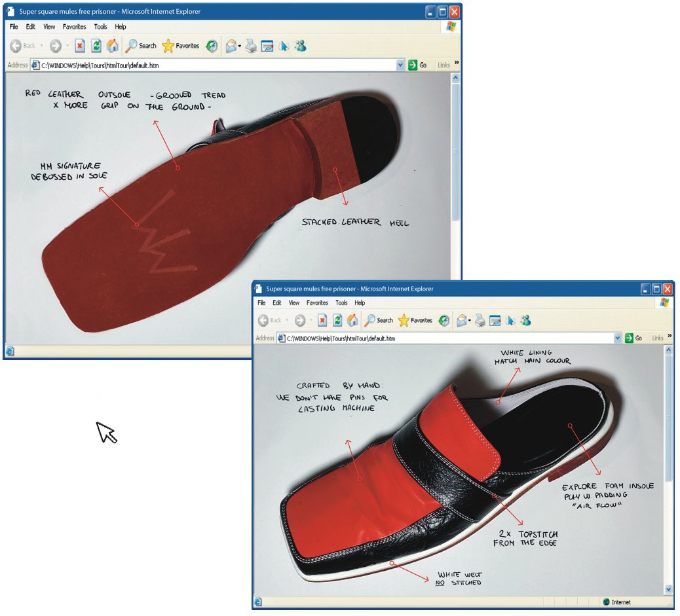680x616 pixels.
Task: Open Help menu in lower window
Action: [360, 302]
